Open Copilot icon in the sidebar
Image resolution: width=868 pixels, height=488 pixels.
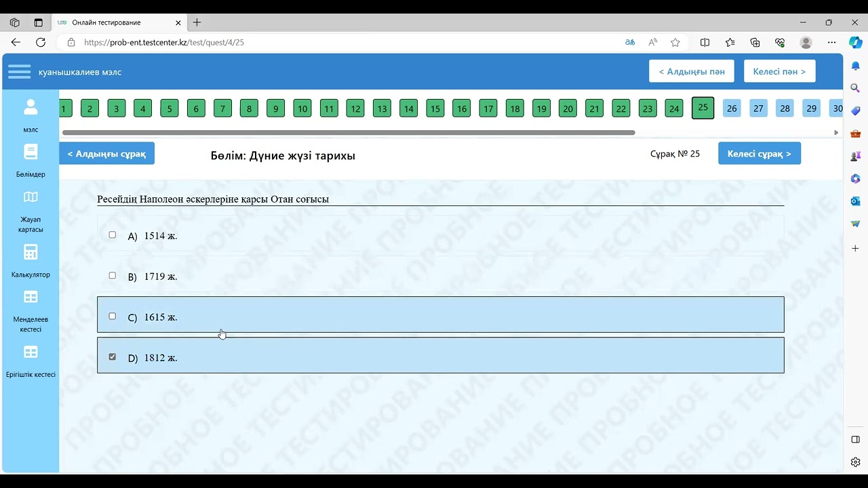[856, 42]
